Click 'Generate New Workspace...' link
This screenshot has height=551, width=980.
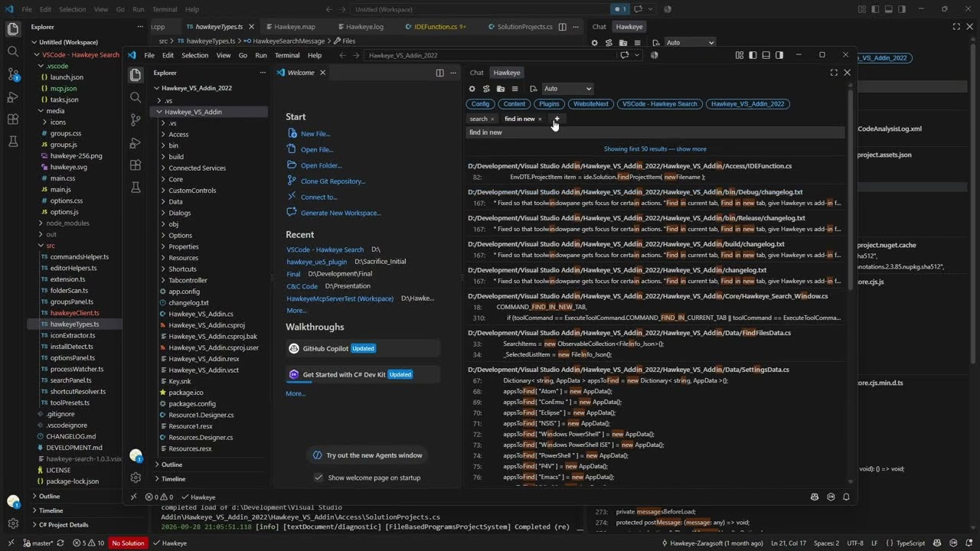341,213
